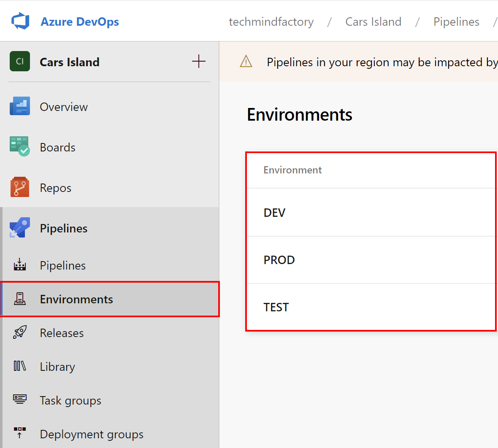498x448 pixels.
Task: Click the Library books icon
Action: tap(20, 366)
